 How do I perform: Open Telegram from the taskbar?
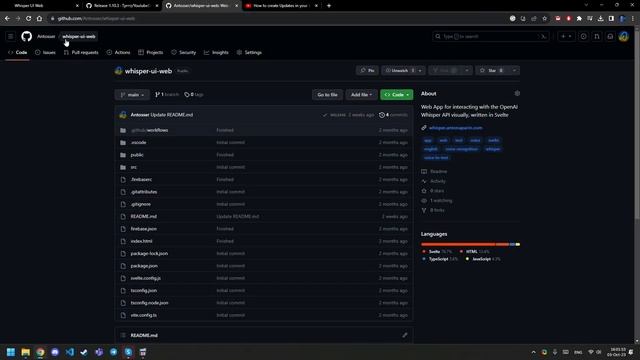pos(114,352)
